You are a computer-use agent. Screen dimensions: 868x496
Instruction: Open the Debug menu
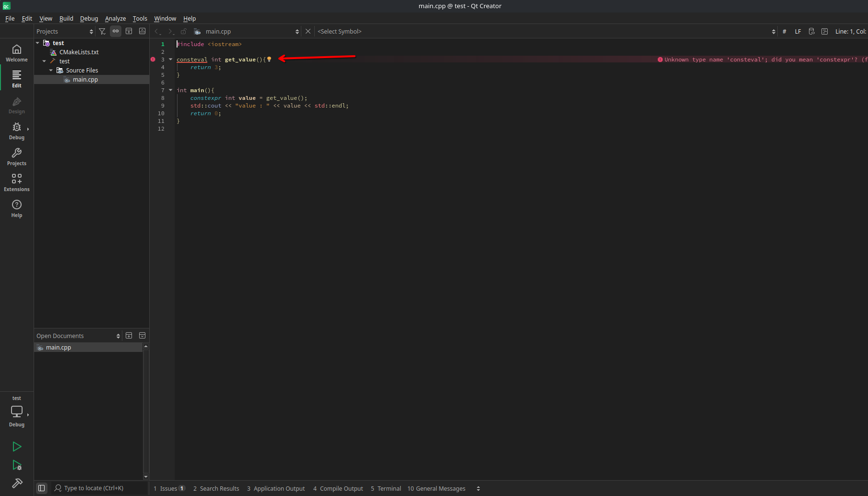(x=89, y=18)
